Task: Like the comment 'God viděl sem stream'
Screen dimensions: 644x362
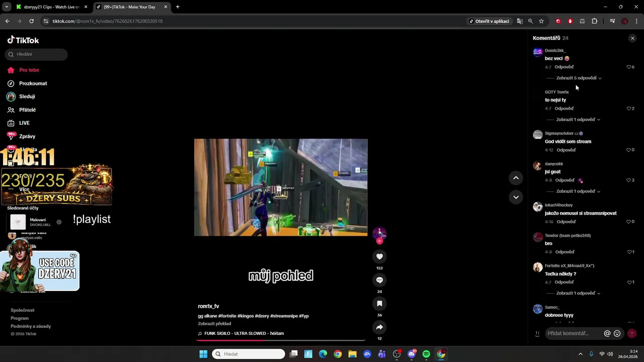Action: click(x=629, y=150)
